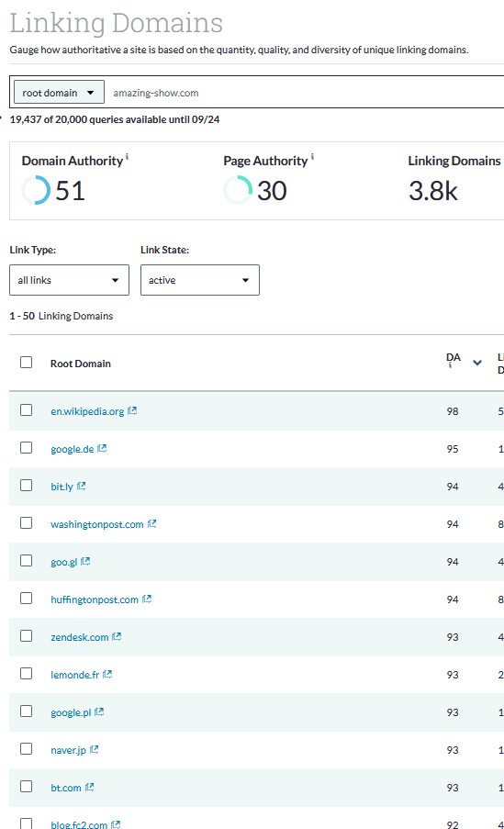Click the Domain Authority score 51

pos(71,191)
